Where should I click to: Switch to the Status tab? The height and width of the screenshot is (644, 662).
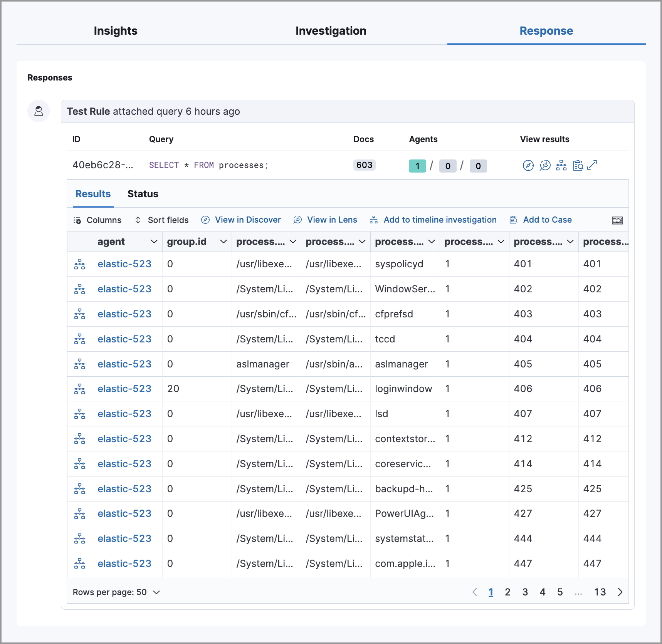(x=142, y=194)
